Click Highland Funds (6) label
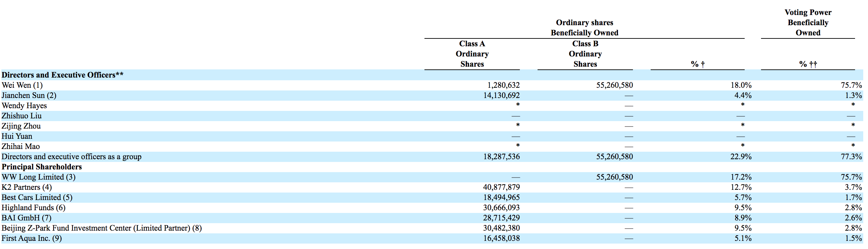This screenshot has width=868, height=249. (34, 208)
